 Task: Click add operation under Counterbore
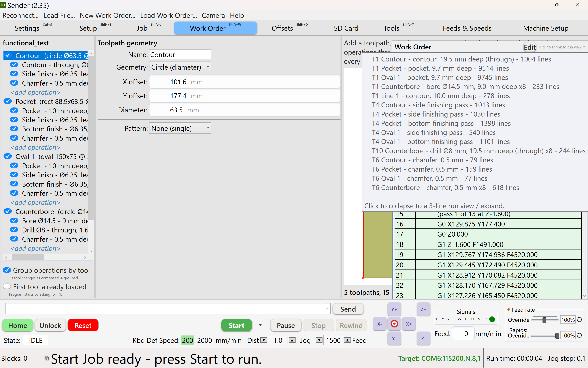pos(36,249)
